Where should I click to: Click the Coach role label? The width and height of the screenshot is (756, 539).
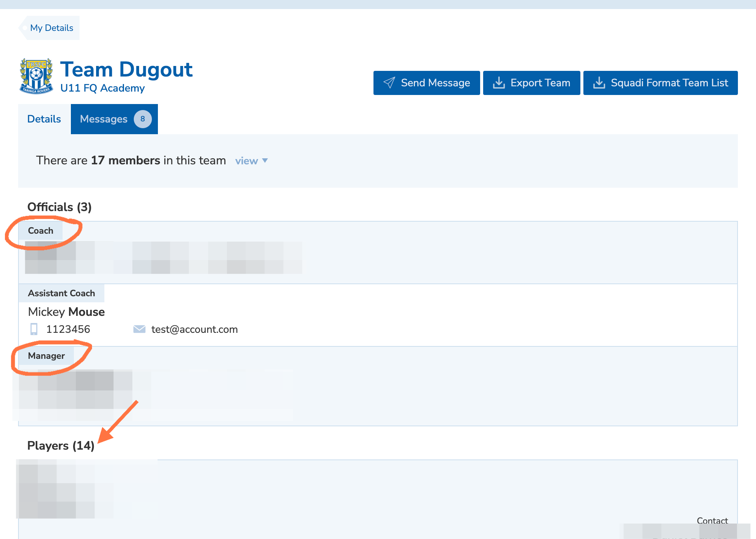[x=41, y=231]
